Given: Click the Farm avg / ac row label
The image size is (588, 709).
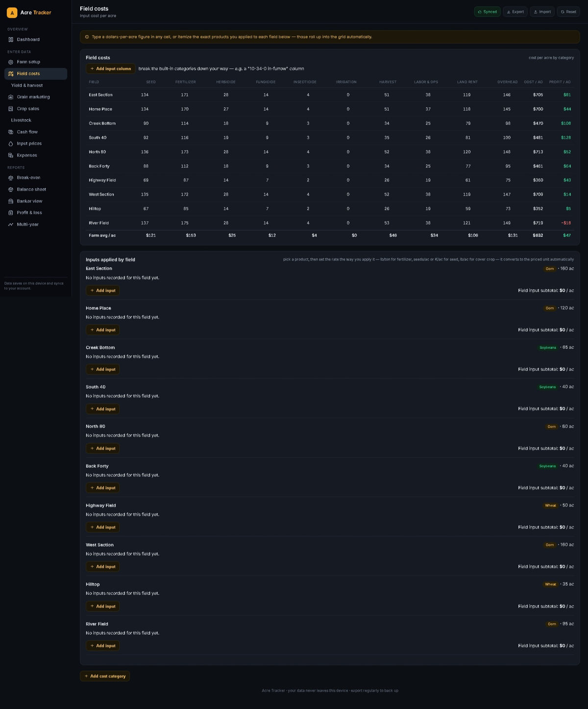Looking at the screenshot, I should [x=102, y=235].
